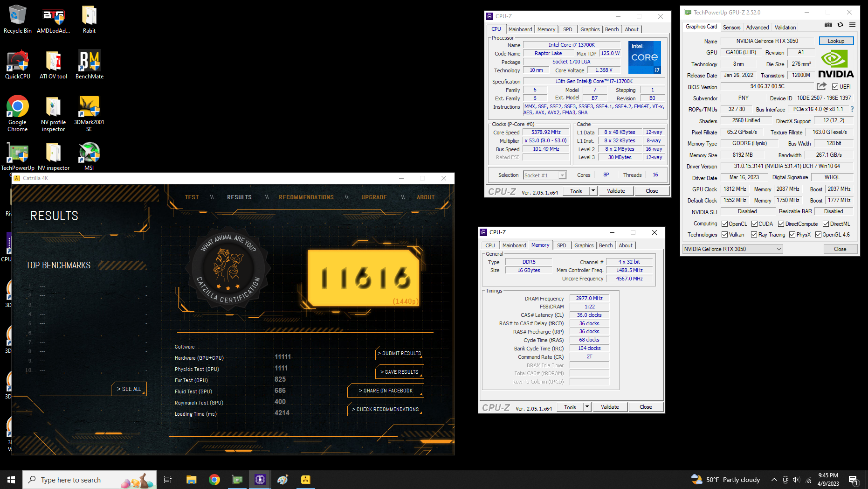Click the GPU-Z refresh icon
This screenshot has width=868, height=489.
point(840,25)
